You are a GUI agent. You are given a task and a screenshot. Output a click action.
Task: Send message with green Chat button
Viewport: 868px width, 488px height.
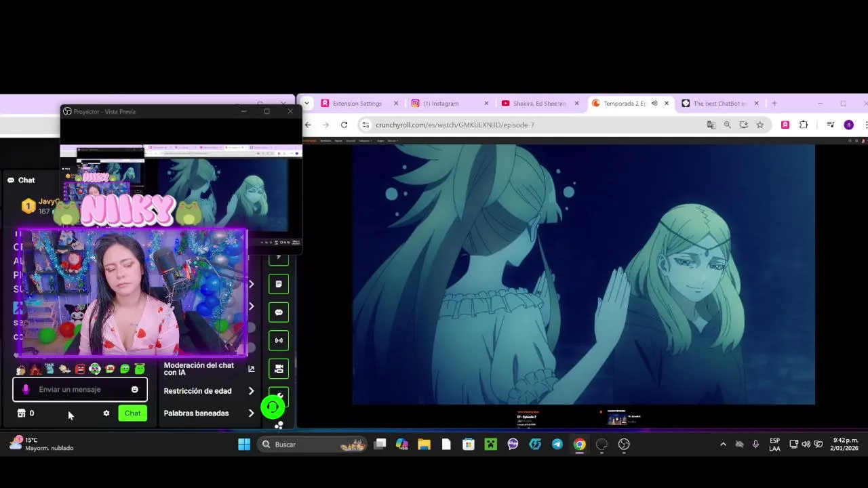point(132,413)
